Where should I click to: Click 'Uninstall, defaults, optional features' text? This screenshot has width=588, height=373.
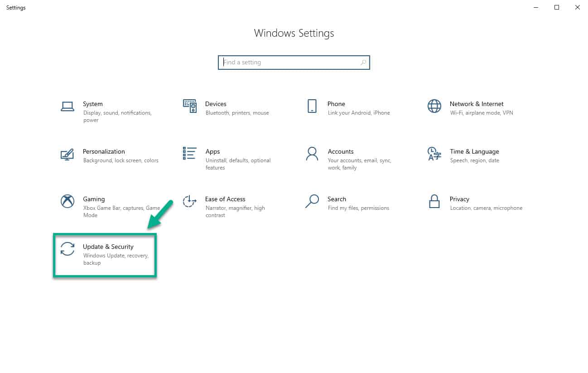point(238,164)
